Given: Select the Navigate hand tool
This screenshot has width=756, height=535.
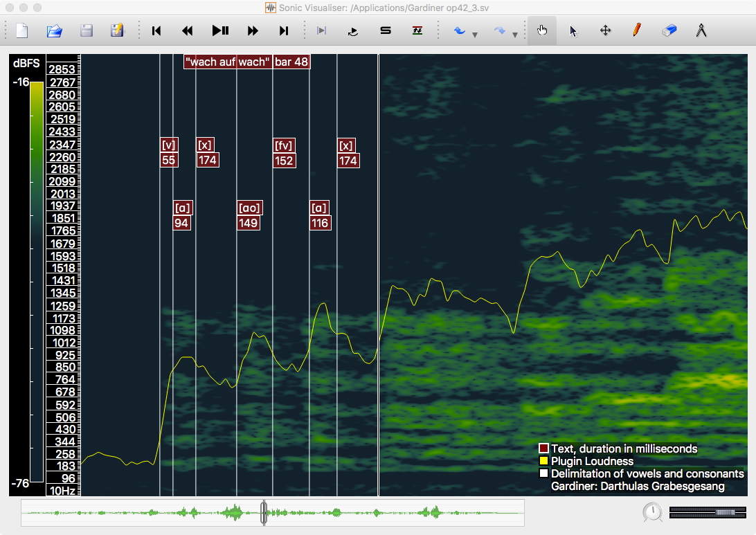Looking at the screenshot, I should pyautogui.click(x=542, y=31).
